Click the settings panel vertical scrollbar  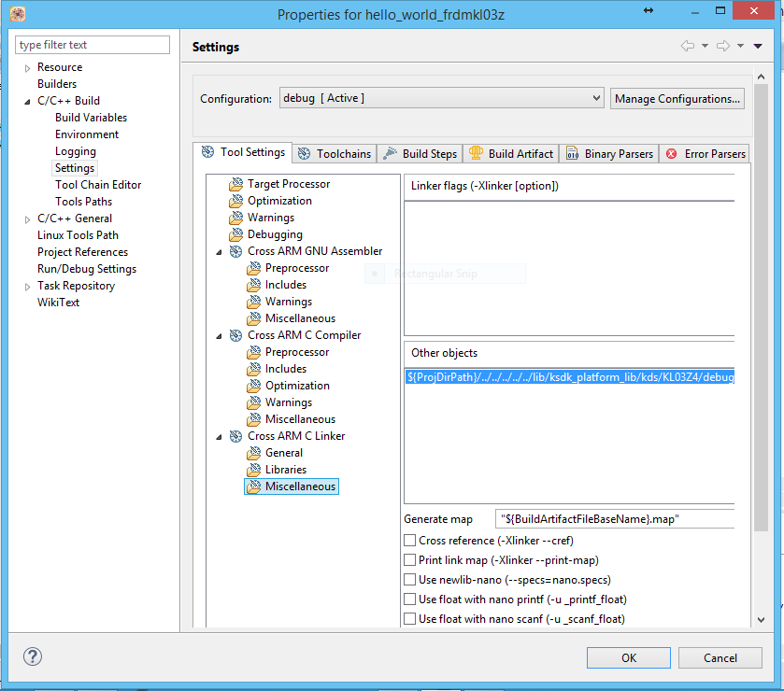tap(761, 308)
